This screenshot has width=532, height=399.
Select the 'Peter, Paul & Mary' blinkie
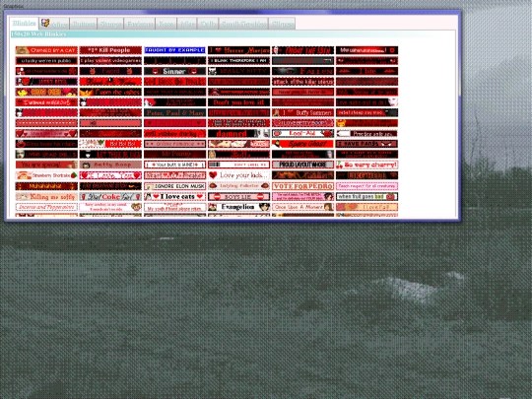coord(174,112)
